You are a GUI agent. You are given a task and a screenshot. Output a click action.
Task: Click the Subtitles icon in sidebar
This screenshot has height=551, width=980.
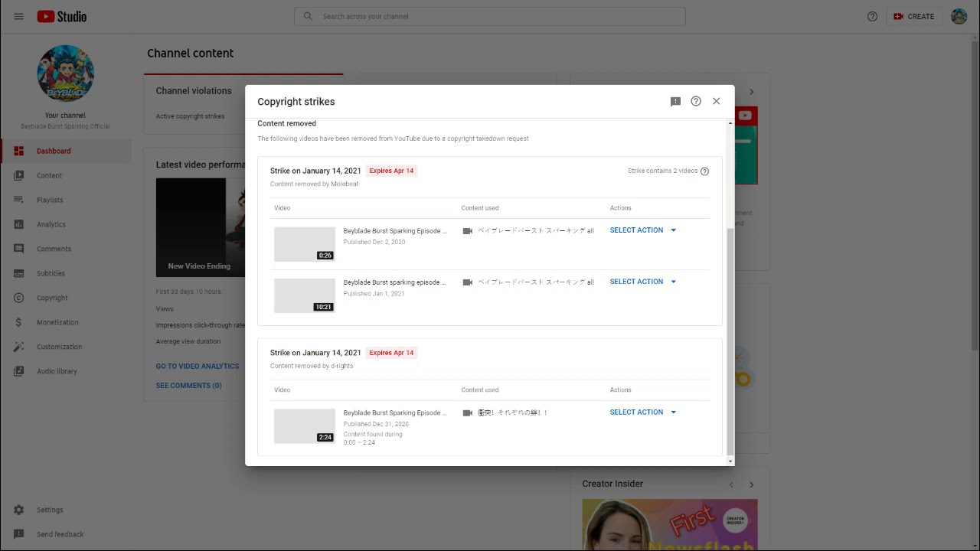pyautogui.click(x=19, y=273)
